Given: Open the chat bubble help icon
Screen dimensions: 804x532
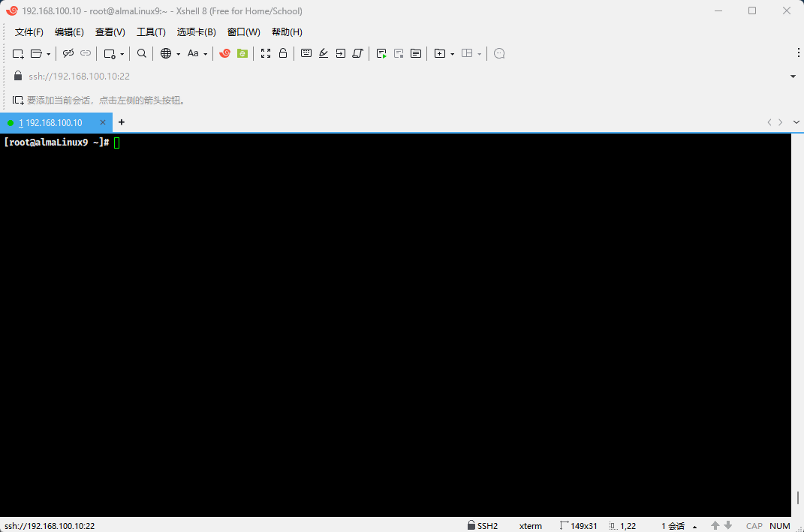Looking at the screenshot, I should (x=499, y=53).
